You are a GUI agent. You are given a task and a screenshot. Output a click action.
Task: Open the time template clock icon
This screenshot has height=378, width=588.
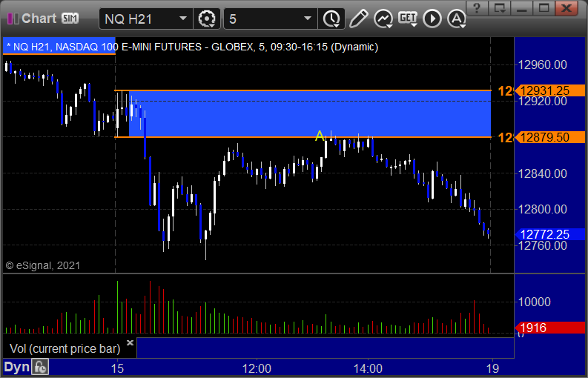(331, 19)
